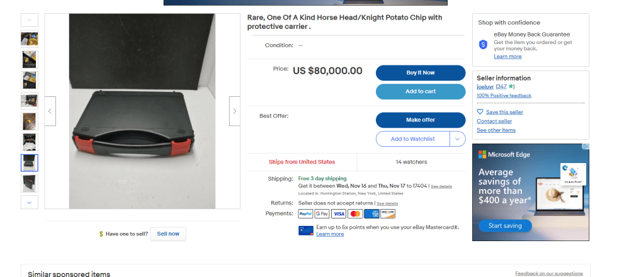Click the Discover card icon
Viewport: 644px width, 277px height.
click(x=388, y=214)
